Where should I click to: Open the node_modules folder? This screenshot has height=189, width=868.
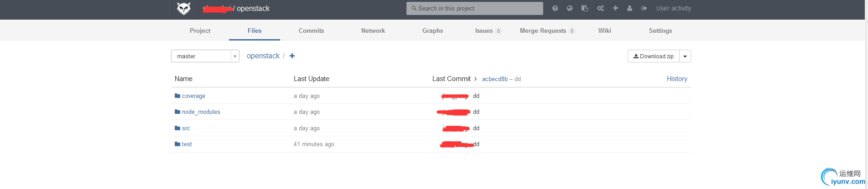pyautogui.click(x=201, y=112)
